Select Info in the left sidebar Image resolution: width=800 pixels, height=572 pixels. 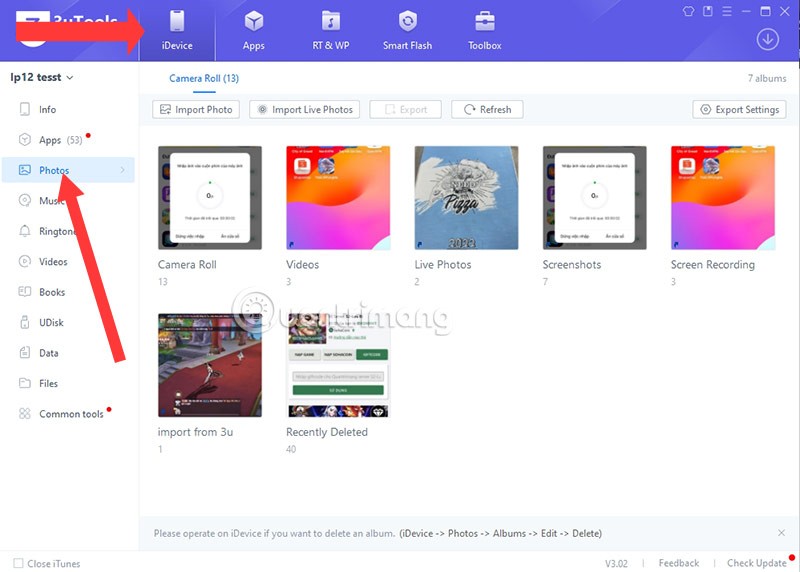tap(47, 110)
